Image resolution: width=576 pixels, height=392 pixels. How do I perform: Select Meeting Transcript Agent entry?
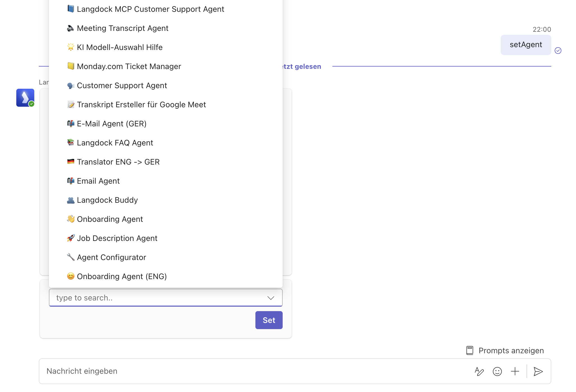(x=123, y=28)
